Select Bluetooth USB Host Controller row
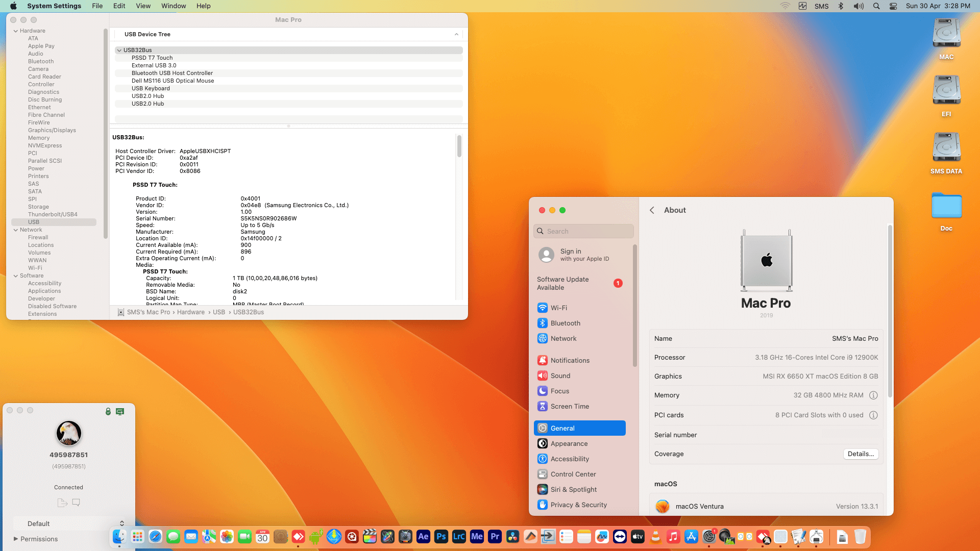The image size is (980, 551). [x=288, y=73]
